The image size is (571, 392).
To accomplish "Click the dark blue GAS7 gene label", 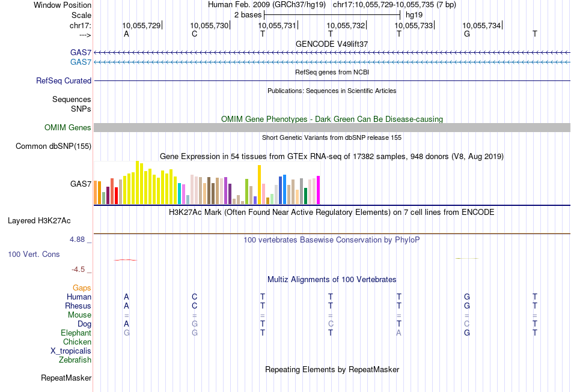I will coord(81,52).
